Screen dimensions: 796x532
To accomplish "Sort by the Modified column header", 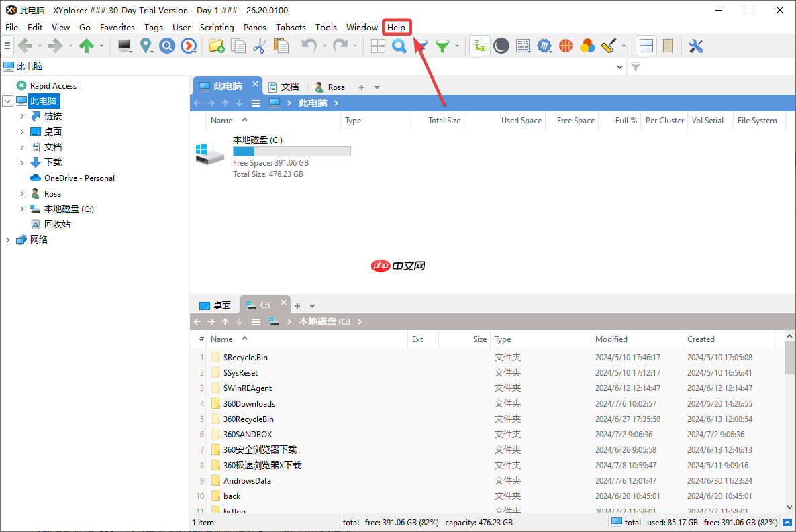I will pos(611,339).
